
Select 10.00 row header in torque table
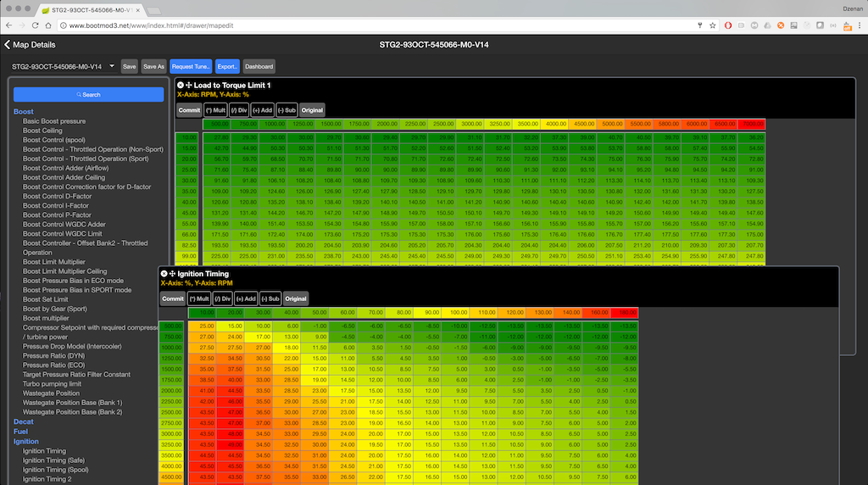pyautogui.click(x=188, y=137)
